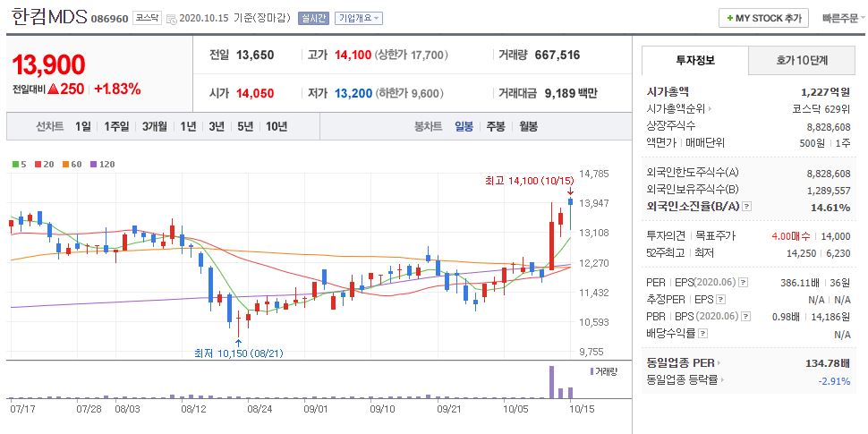Click the 52주최고 최저 14,250 | 6,230 value
Screen dimensions: 868x434
pyautogui.click(x=818, y=253)
